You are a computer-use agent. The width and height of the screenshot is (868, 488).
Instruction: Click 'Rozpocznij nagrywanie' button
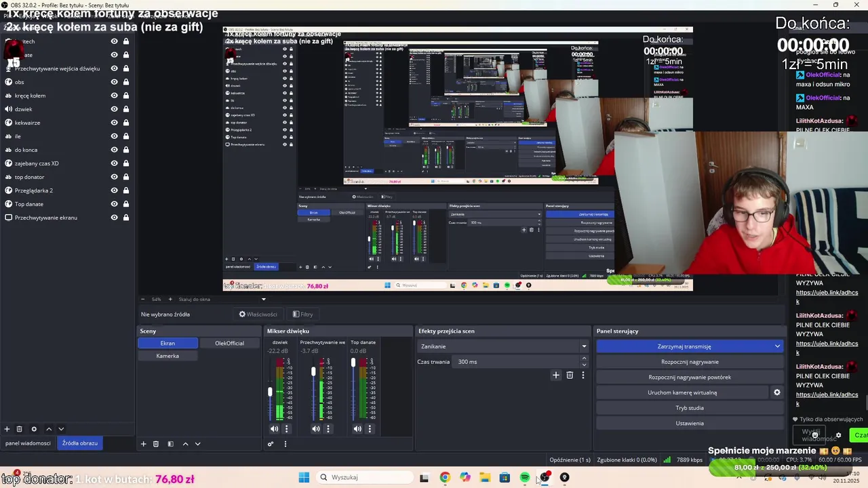[690, 362]
